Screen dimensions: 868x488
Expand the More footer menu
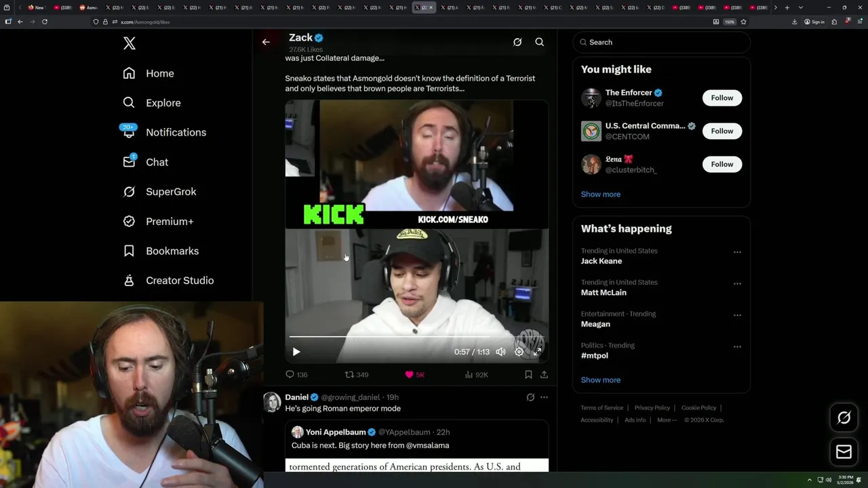667,420
